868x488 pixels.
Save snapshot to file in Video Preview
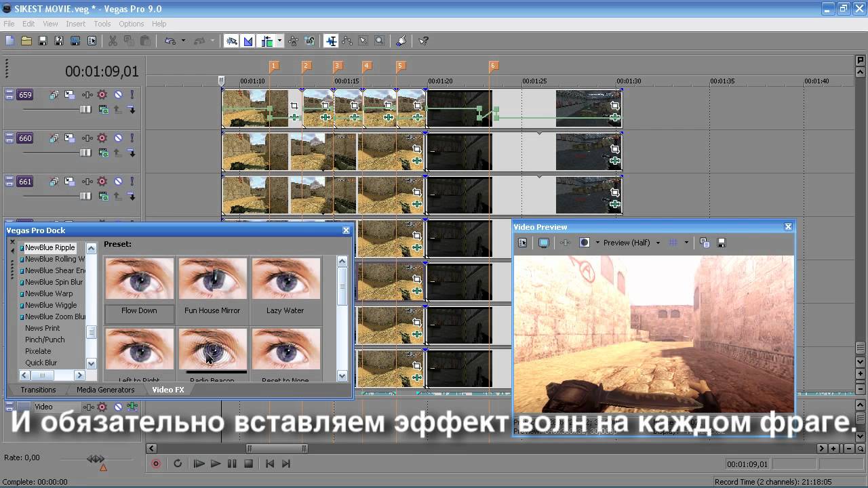(722, 243)
